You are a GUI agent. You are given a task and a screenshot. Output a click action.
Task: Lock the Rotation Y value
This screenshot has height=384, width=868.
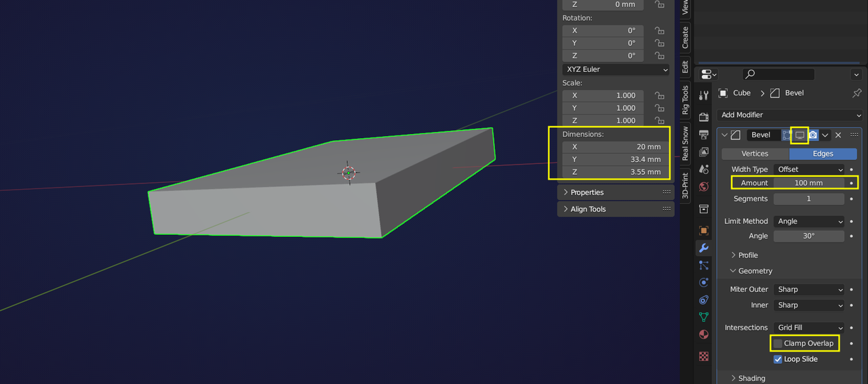click(x=659, y=43)
